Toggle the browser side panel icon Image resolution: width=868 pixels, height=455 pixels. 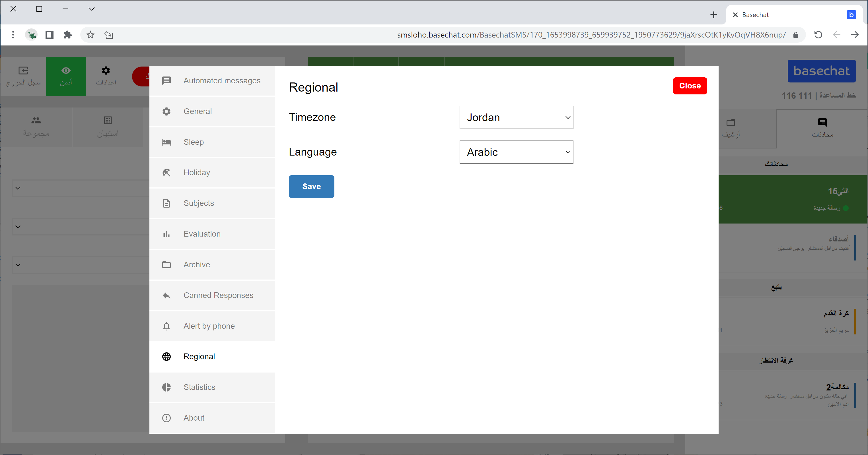point(50,35)
